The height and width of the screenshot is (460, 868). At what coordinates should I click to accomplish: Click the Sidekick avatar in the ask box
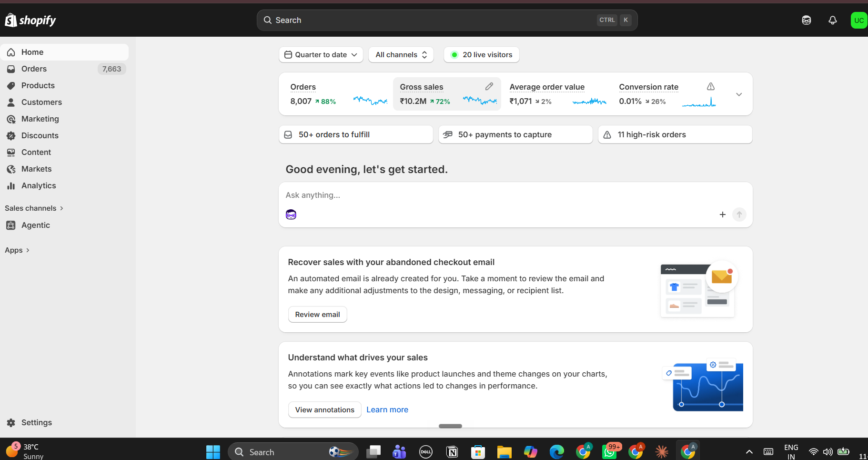click(291, 215)
